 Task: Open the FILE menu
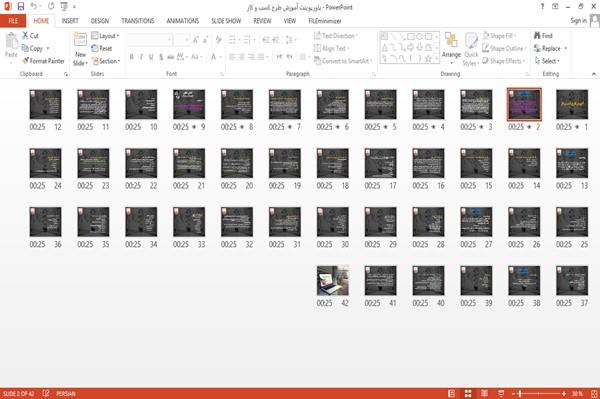(13, 21)
